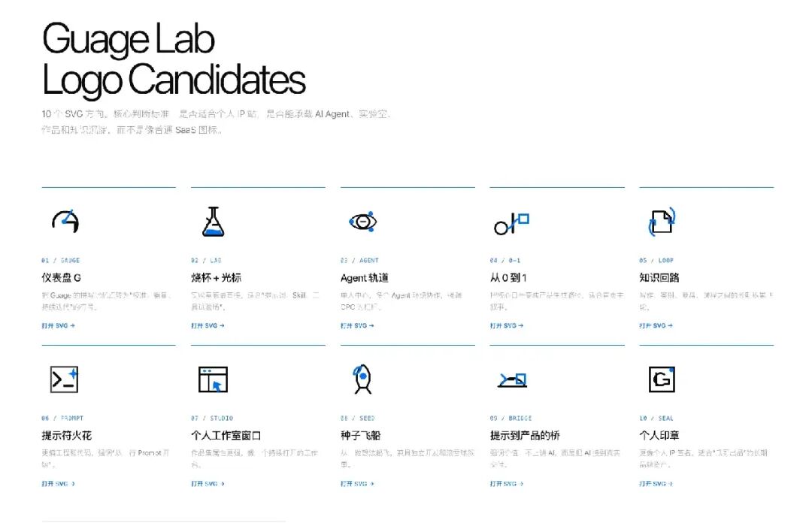This screenshot has width=812, height=532.
Task: Click the Loop document knowledge logo
Action: pos(662,222)
